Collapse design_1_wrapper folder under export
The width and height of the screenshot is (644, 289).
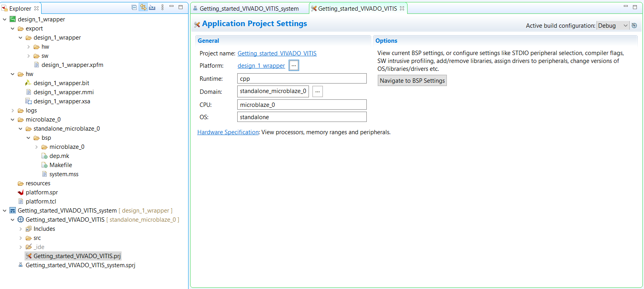click(x=20, y=38)
